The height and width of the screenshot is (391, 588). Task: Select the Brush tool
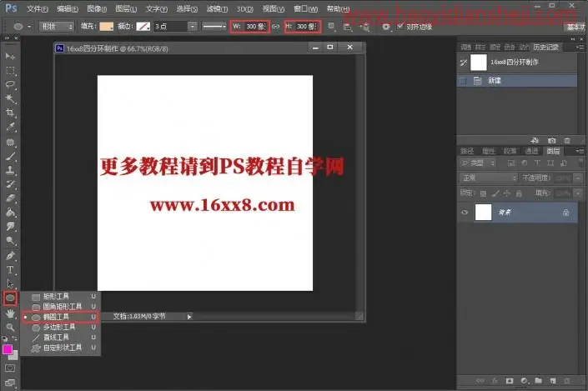coord(10,156)
